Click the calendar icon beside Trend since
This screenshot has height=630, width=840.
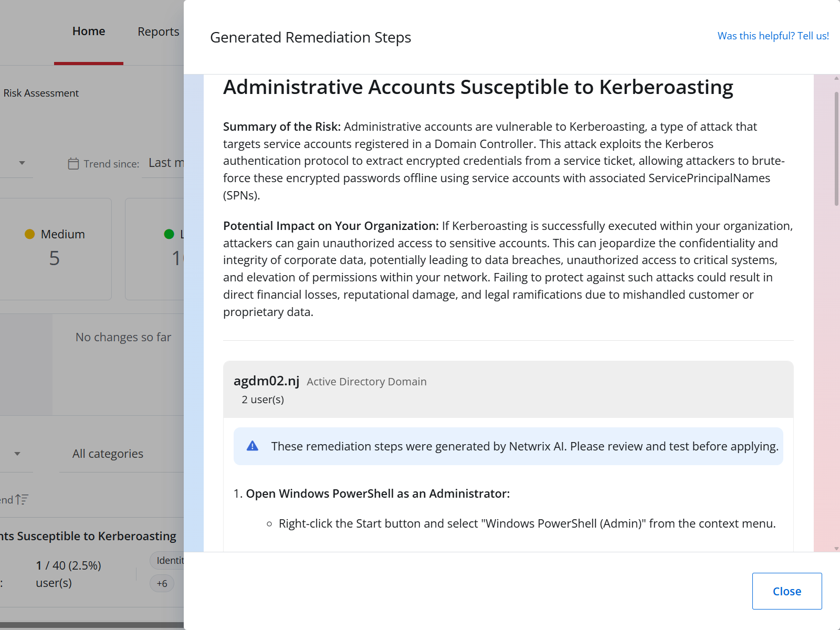point(73,164)
